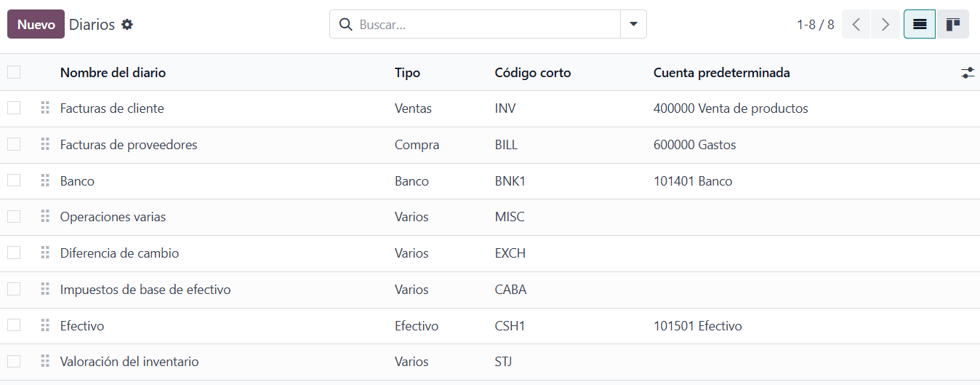Focus the Buscar search field
This screenshot has width=980, height=385.
tap(486, 24)
